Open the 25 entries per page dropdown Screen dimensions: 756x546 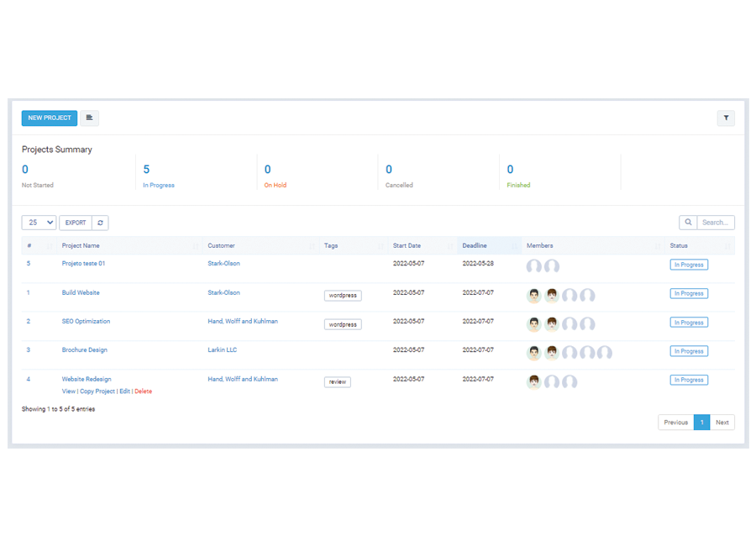point(39,223)
